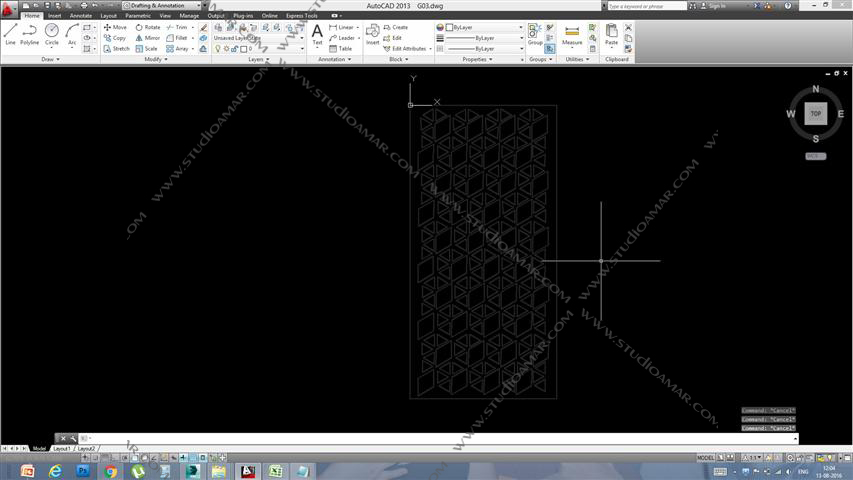This screenshot has width=853, height=480.
Task: Open Internet Explorer from the taskbar
Action: click(55, 471)
